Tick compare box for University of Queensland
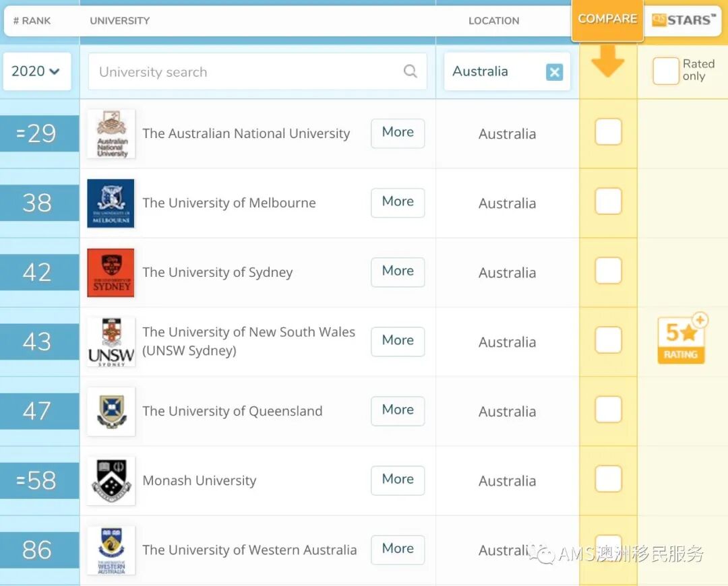The image size is (728, 586). click(608, 410)
